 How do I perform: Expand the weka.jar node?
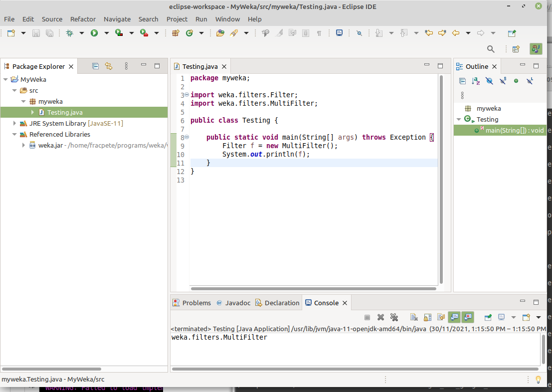pyautogui.click(x=23, y=145)
